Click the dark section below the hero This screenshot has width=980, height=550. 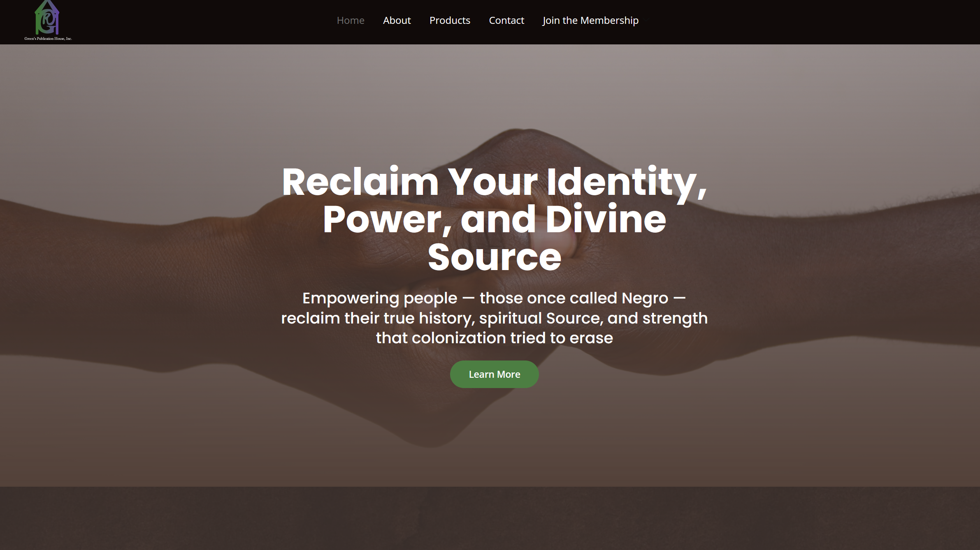pos(490,518)
